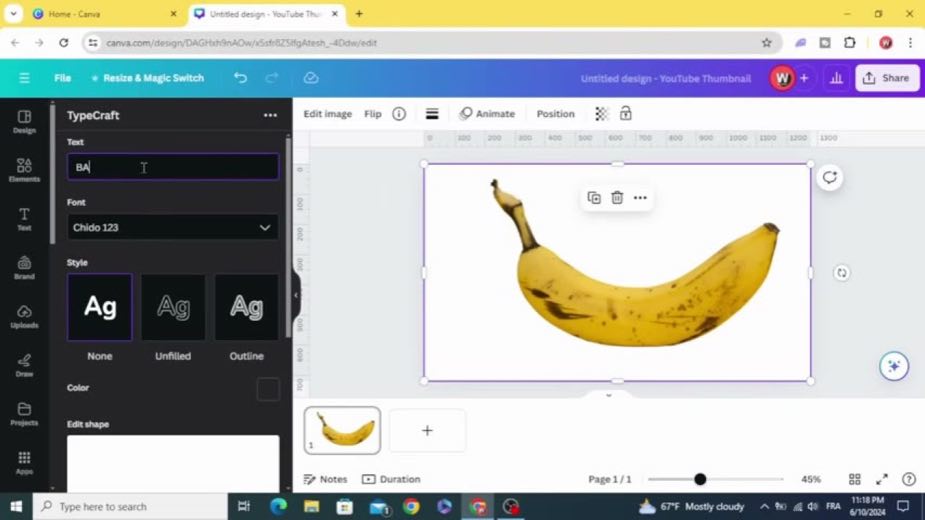Viewport: 925px width, 520px height.
Task: Open the Flip menu
Action: (373, 113)
